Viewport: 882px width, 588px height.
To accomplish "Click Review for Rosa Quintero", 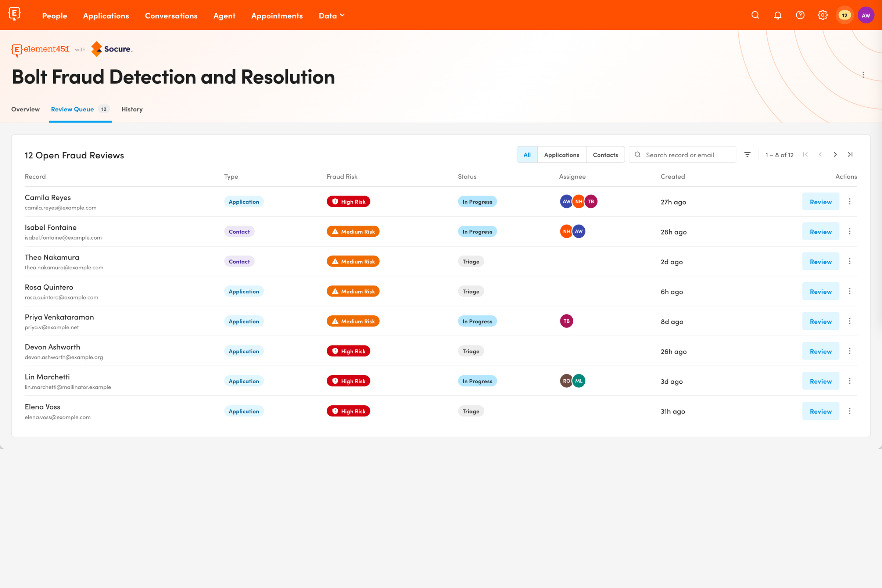I will coord(821,291).
